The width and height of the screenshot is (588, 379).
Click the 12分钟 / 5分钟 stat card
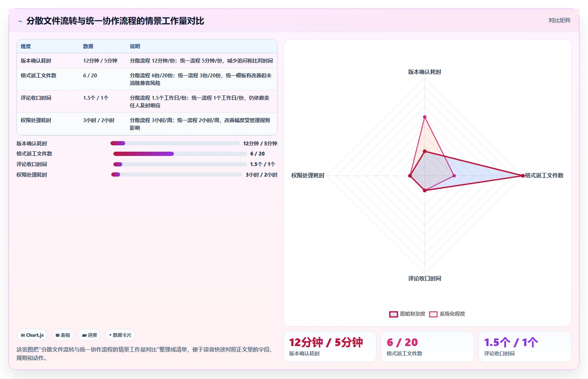click(330, 346)
